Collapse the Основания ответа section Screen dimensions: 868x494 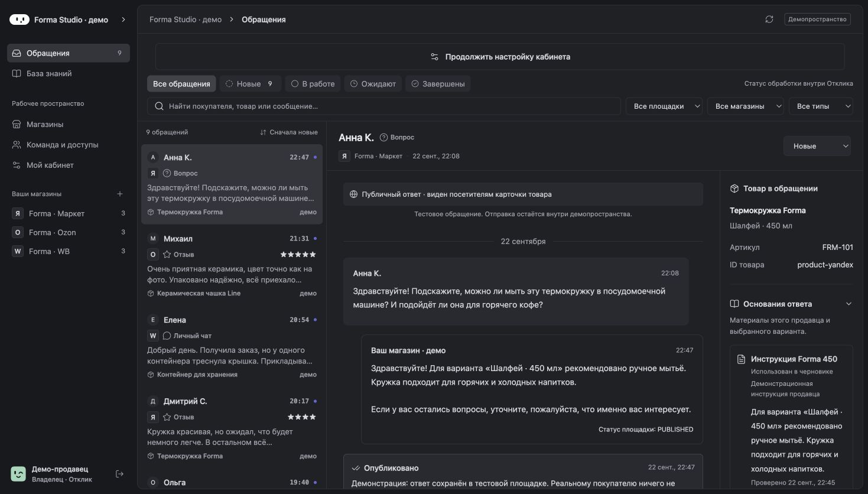pyautogui.click(x=849, y=304)
